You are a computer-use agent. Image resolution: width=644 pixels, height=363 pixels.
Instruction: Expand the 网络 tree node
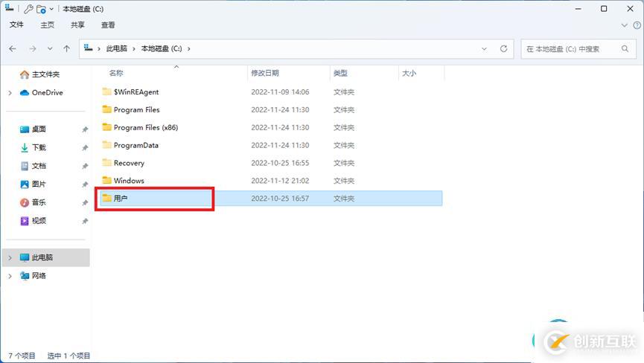[10, 277]
